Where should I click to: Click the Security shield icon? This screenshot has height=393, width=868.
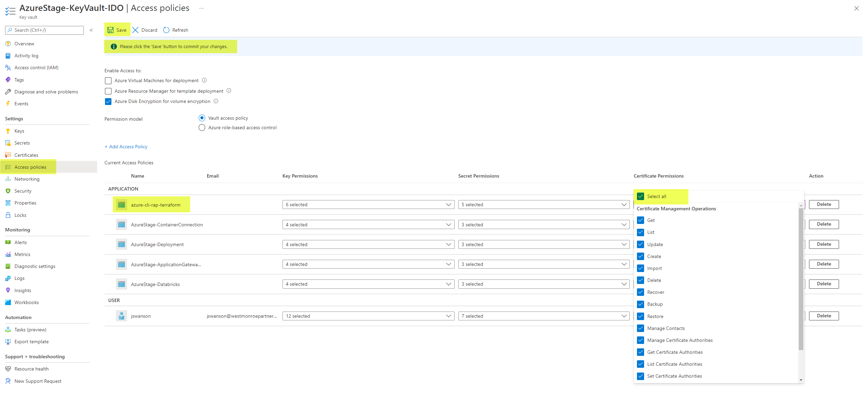click(8, 191)
